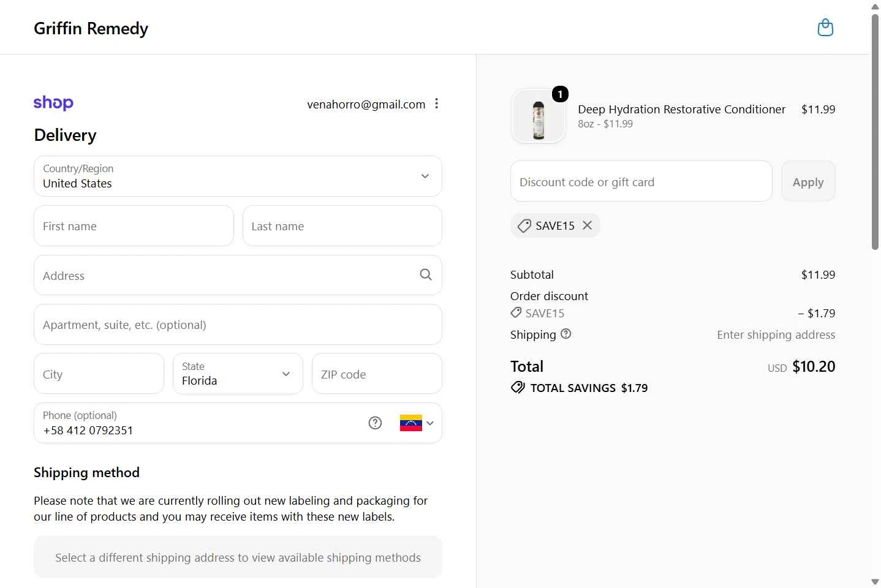Viewport: 881px width, 588px height.
Task: Open the Country/Region dropdown
Action: (238, 176)
